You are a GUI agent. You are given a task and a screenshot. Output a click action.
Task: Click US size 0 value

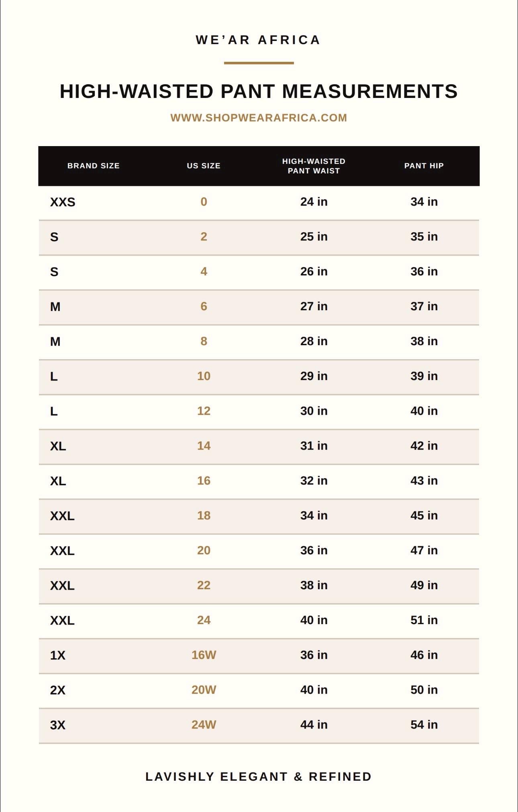(204, 201)
